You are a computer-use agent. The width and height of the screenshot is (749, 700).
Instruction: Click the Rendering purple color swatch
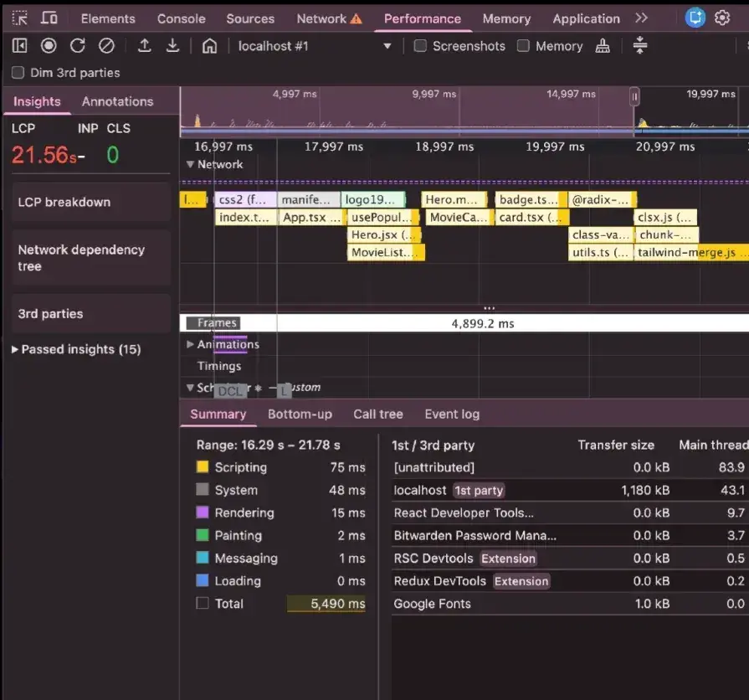[x=203, y=512]
